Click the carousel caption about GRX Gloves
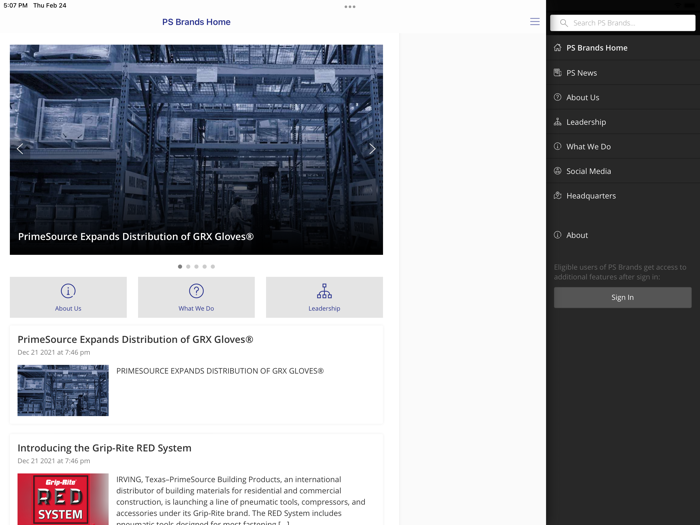700x525 pixels. (x=136, y=237)
